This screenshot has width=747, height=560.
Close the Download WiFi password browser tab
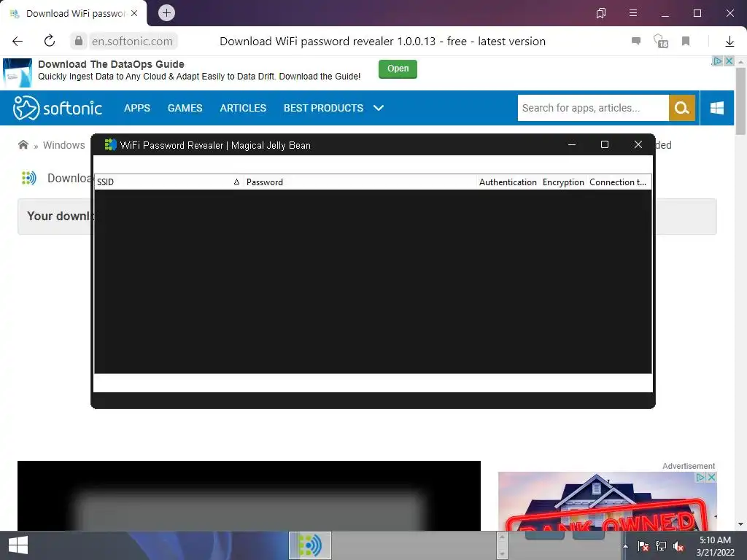[x=134, y=13]
